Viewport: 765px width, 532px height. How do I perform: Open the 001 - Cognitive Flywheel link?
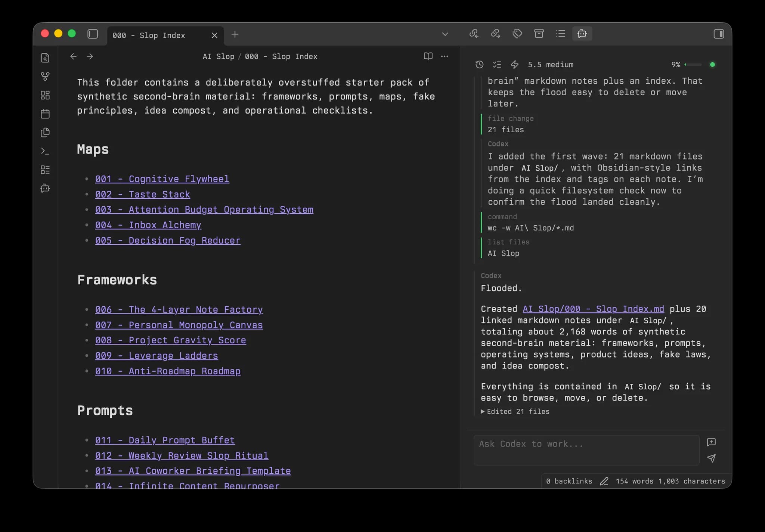click(162, 179)
